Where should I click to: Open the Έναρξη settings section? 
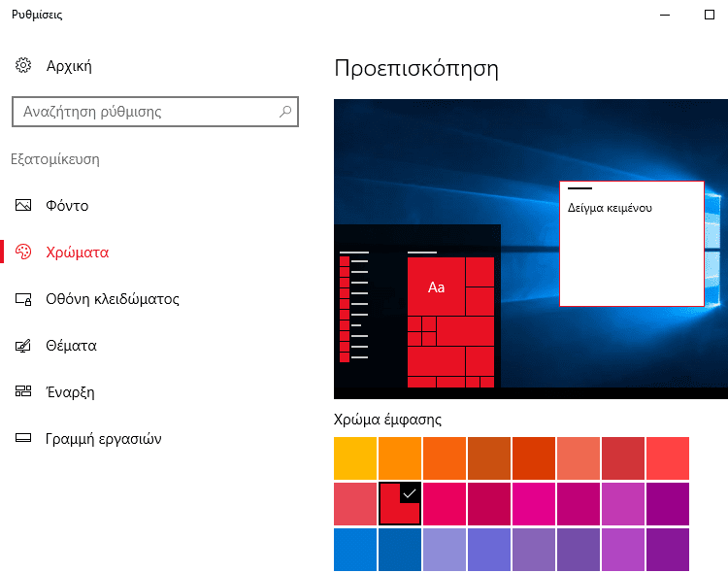[70, 392]
